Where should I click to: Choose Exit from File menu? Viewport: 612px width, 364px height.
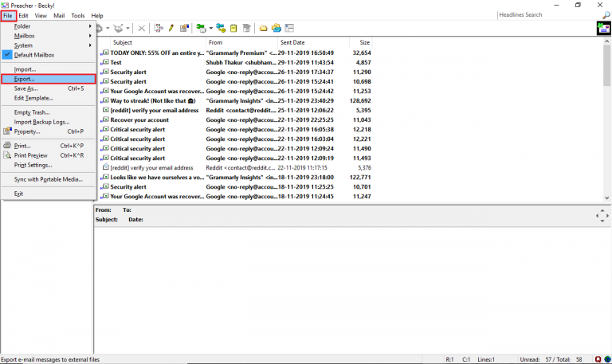pyautogui.click(x=49, y=194)
